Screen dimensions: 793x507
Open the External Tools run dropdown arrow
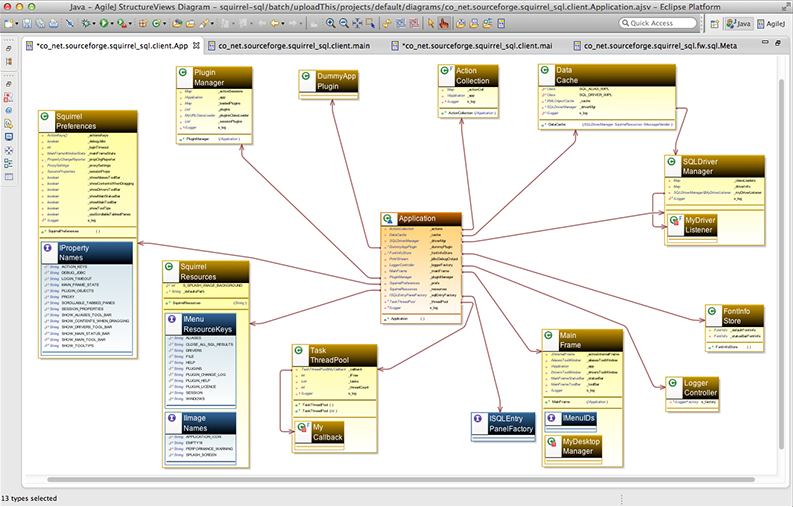point(130,24)
